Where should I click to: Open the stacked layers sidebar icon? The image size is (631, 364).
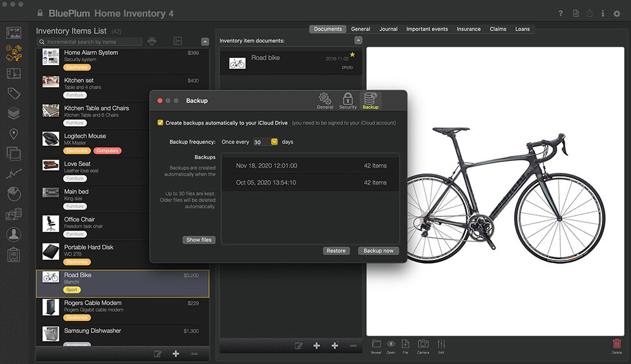14,114
